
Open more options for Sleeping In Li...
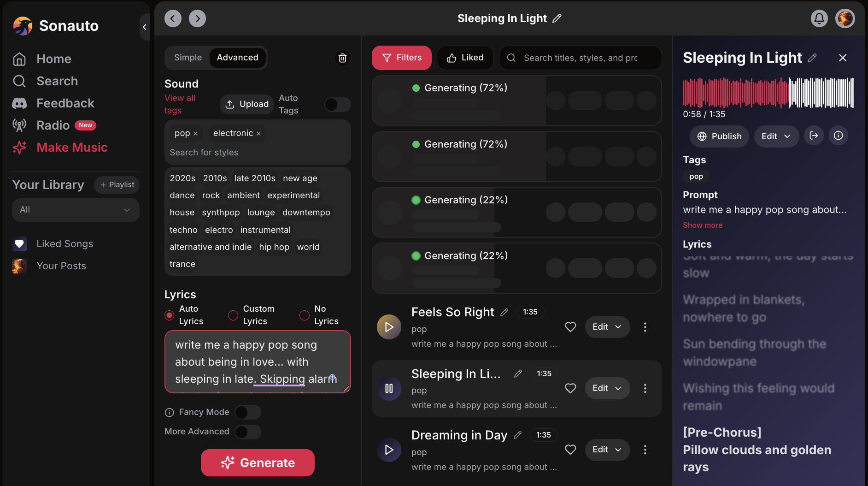point(645,388)
